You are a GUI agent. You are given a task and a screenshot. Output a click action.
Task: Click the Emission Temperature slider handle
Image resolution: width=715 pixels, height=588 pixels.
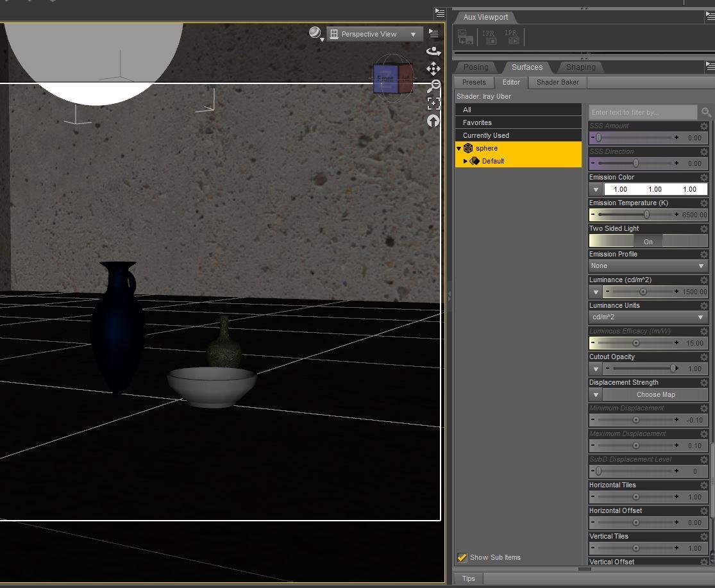646,214
